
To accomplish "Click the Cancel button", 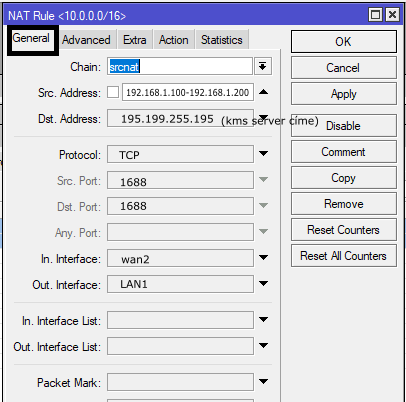I will coord(344,68).
